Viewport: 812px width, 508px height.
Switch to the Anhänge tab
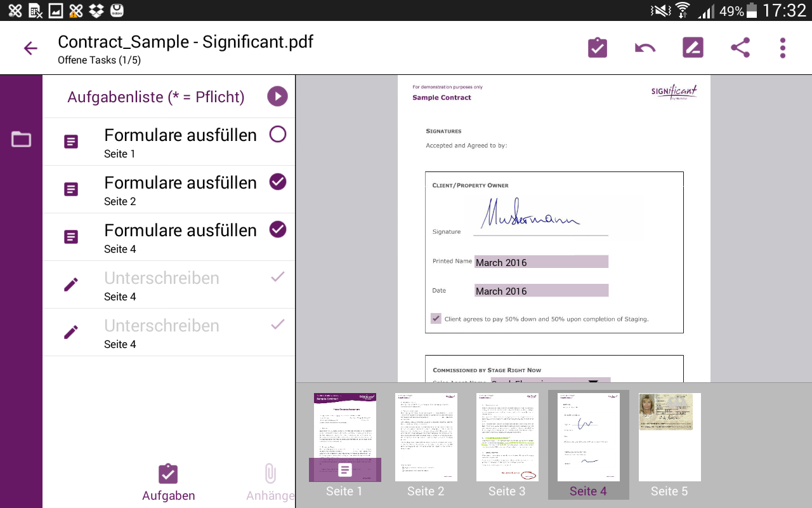pyautogui.click(x=270, y=483)
